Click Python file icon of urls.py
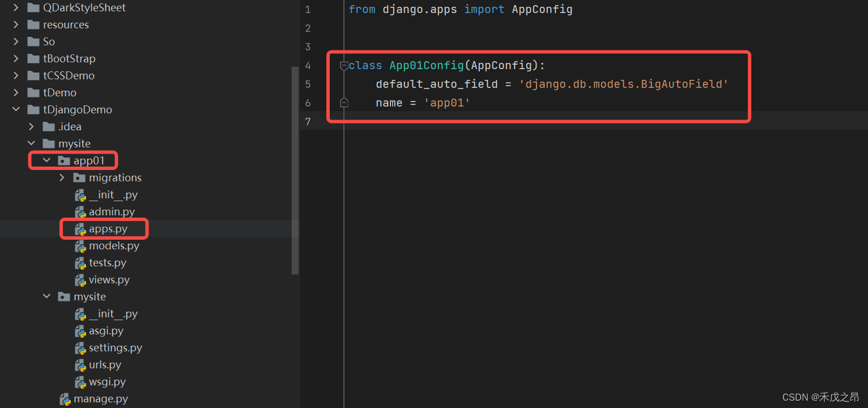This screenshot has width=868, height=408. (80, 365)
